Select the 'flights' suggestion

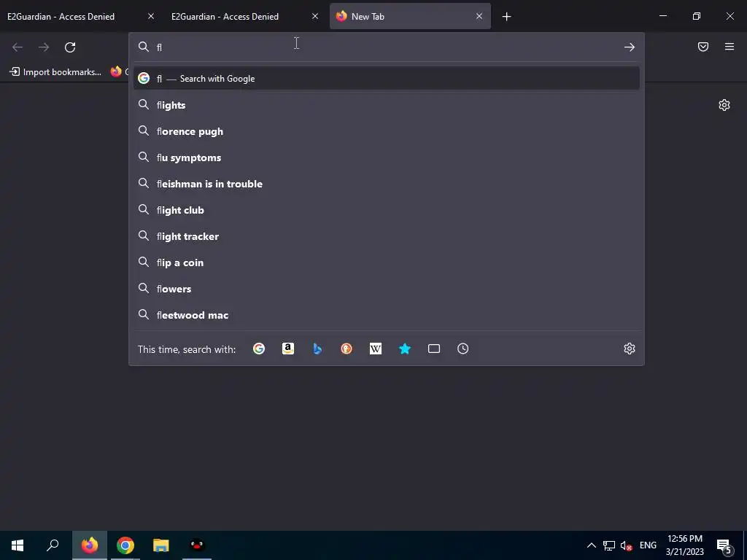click(387, 105)
